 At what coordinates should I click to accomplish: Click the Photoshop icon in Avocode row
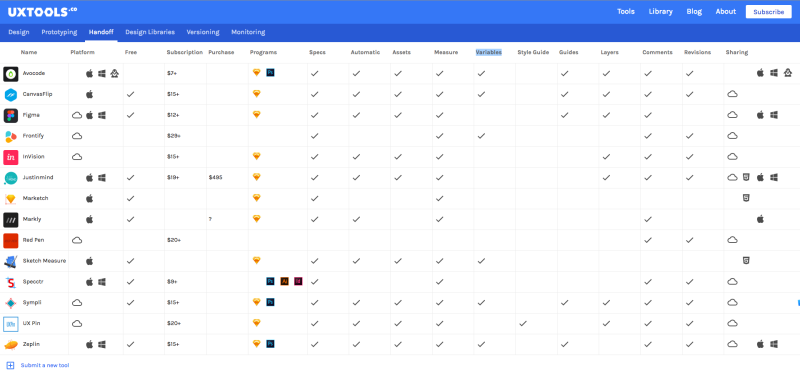270,73
